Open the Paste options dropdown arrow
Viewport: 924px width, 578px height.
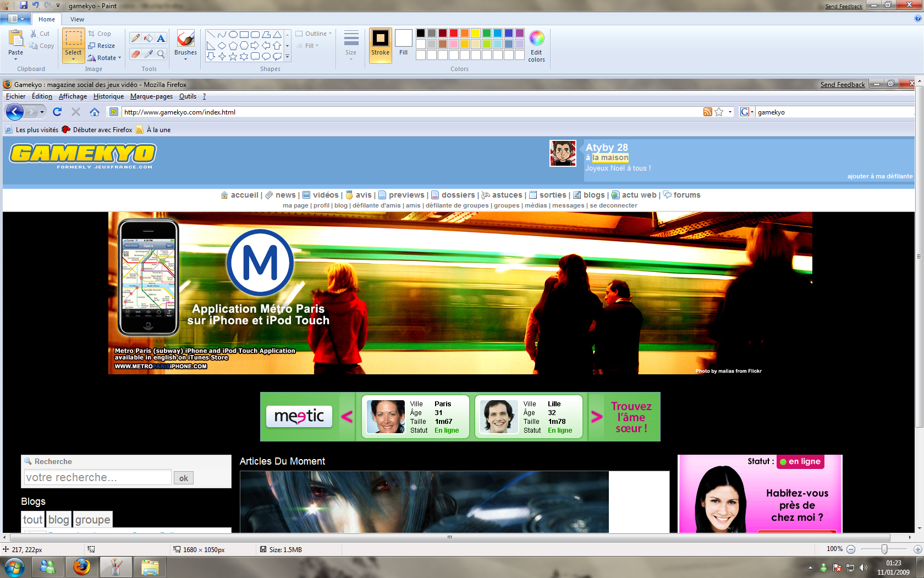click(x=15, y=59)
